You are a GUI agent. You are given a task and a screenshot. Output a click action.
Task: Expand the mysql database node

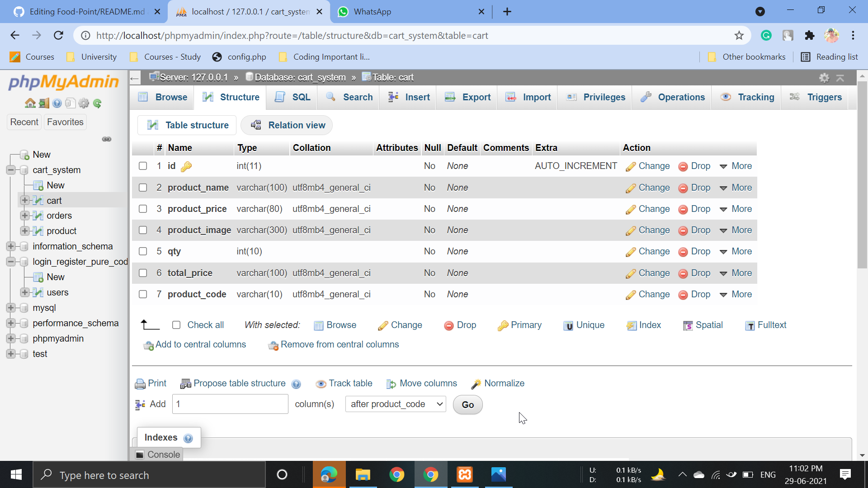(x=11, y=308)
